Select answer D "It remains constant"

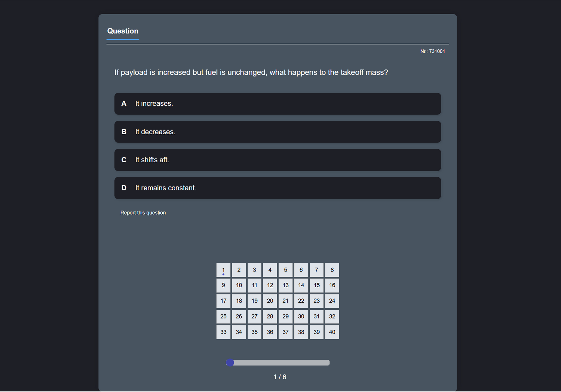click(278, 188)
